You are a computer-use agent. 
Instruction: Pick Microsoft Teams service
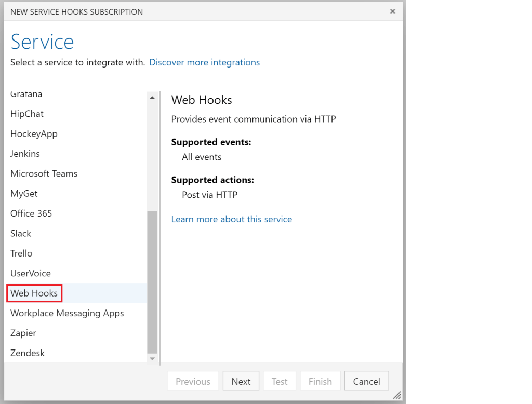pyautogui.click(x=44, y=173)
